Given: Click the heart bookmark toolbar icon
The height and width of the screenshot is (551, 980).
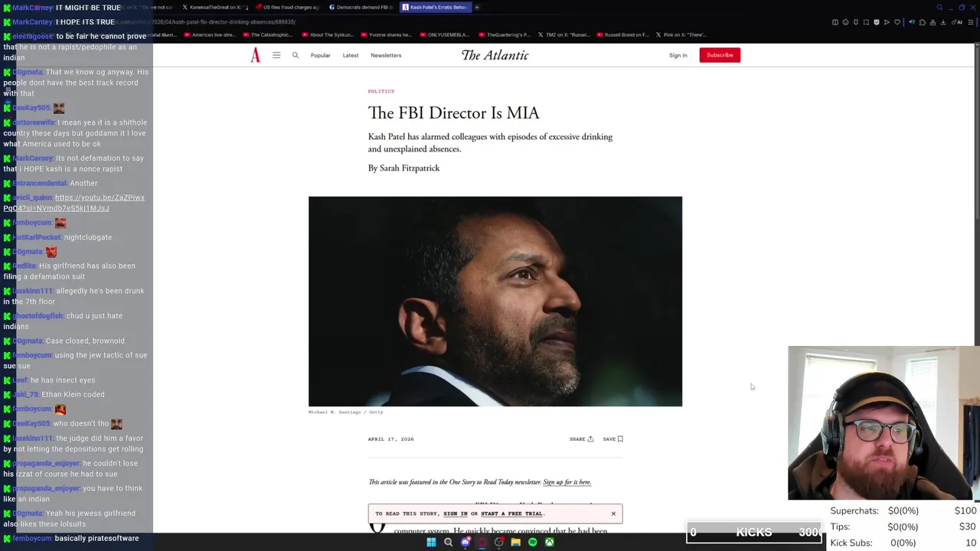Looking at the screenshot, I should click(897, 22).
